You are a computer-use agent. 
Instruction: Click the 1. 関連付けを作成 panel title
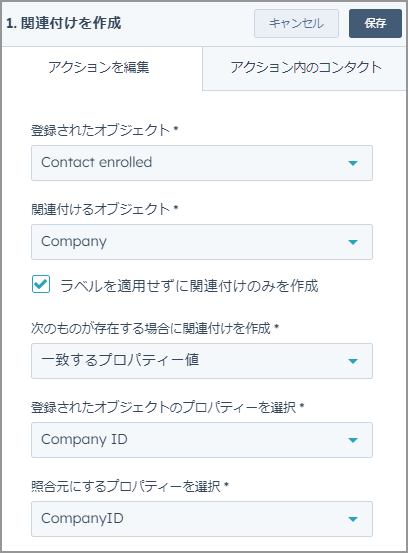pyautogui.click(x=64, y=23)
